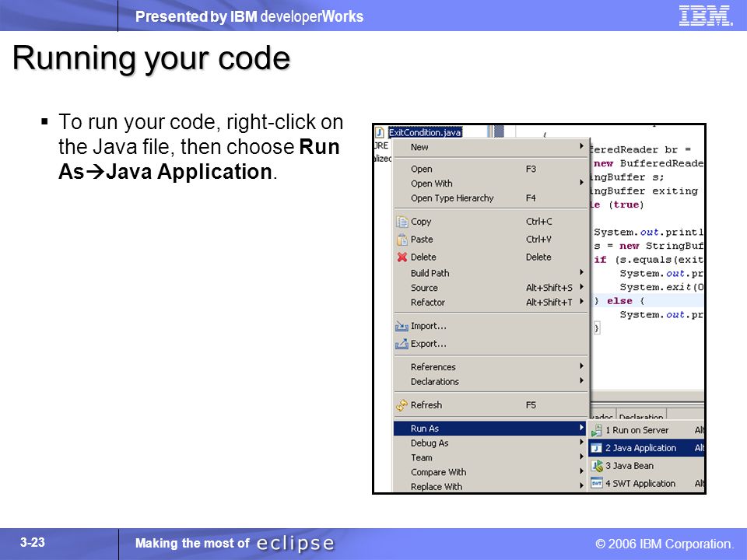Expand the Build Path submenu arrow
747x560 pixels.
(x=581, y=272)
